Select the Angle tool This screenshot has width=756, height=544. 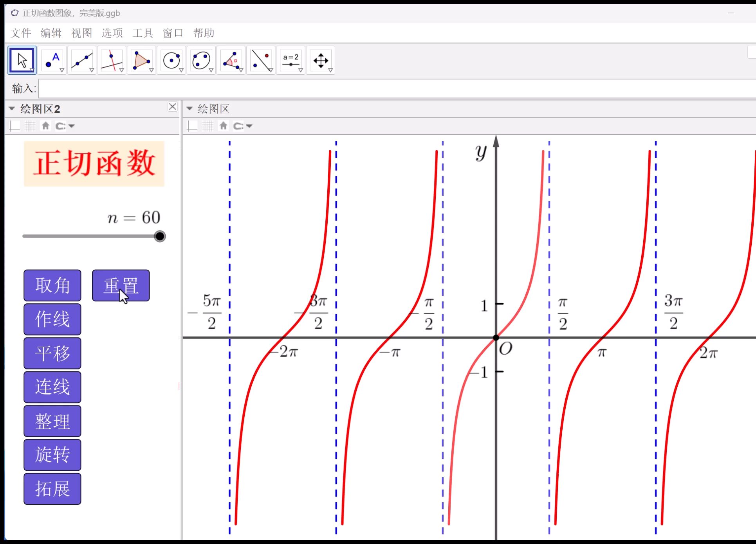pos(231,60)
